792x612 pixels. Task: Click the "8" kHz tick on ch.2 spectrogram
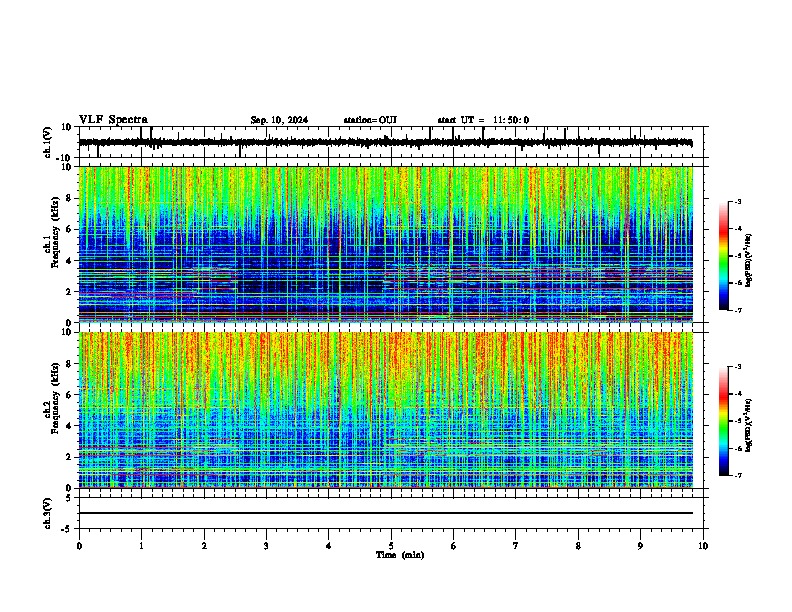(x=70, y=364)
